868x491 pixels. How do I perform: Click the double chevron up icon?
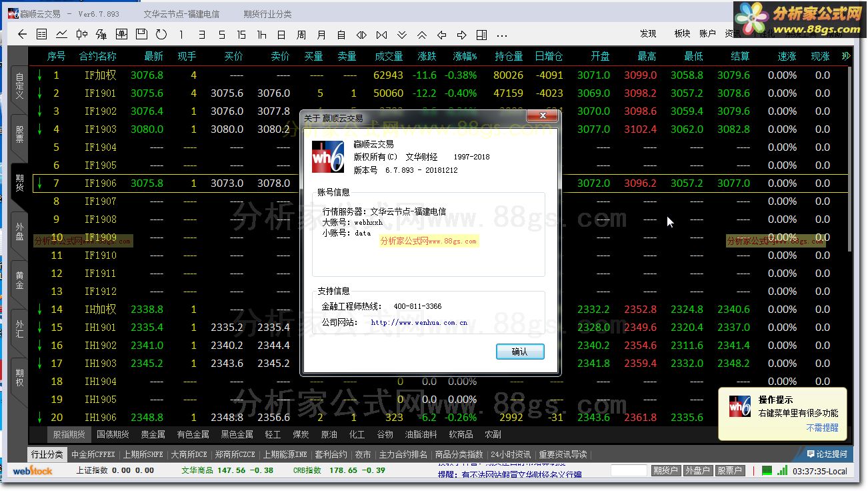(421, 35)
